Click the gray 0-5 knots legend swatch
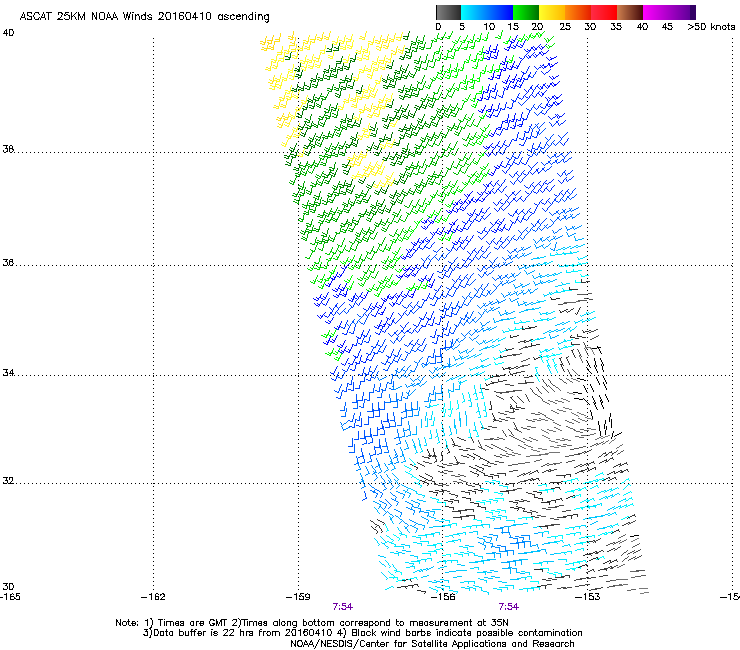Screen dimensions: 740x650 [448, 12]
